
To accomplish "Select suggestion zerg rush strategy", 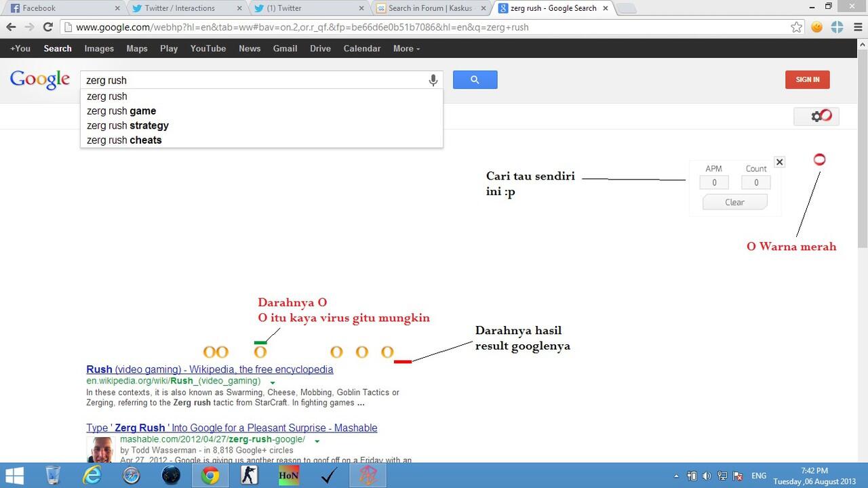I will click(x=261, y=125).
